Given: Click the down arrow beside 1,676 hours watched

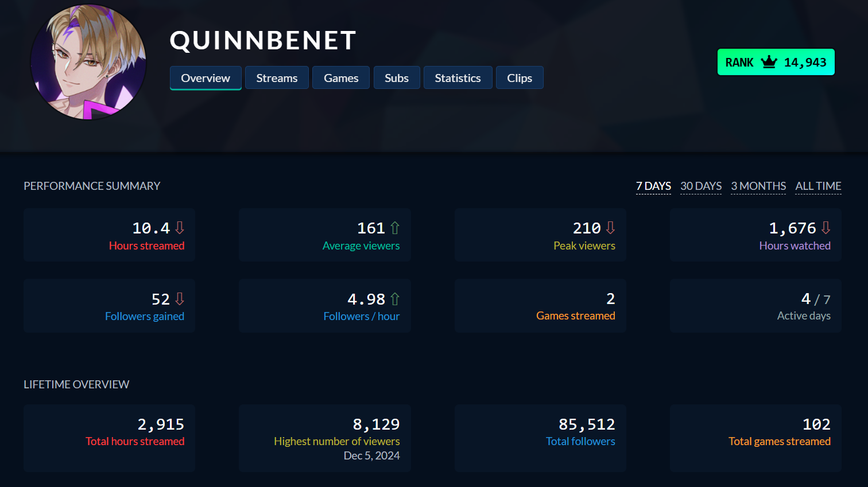Looking at the screenshot, I should (x=826, y=228).
